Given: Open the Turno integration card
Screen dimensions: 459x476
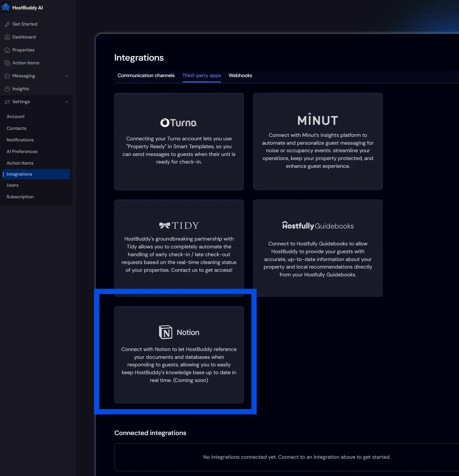Looking at the screenshot, I should tap(179, 141).
